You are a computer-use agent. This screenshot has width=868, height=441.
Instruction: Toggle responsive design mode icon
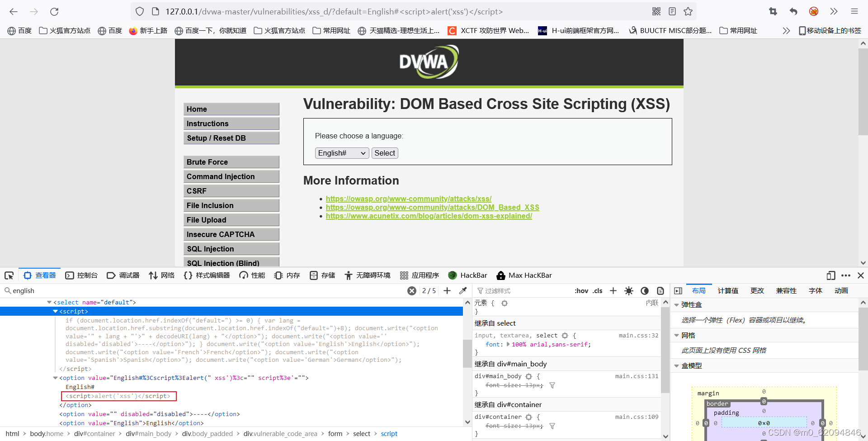pyautogui.click(x=831, y=275)
